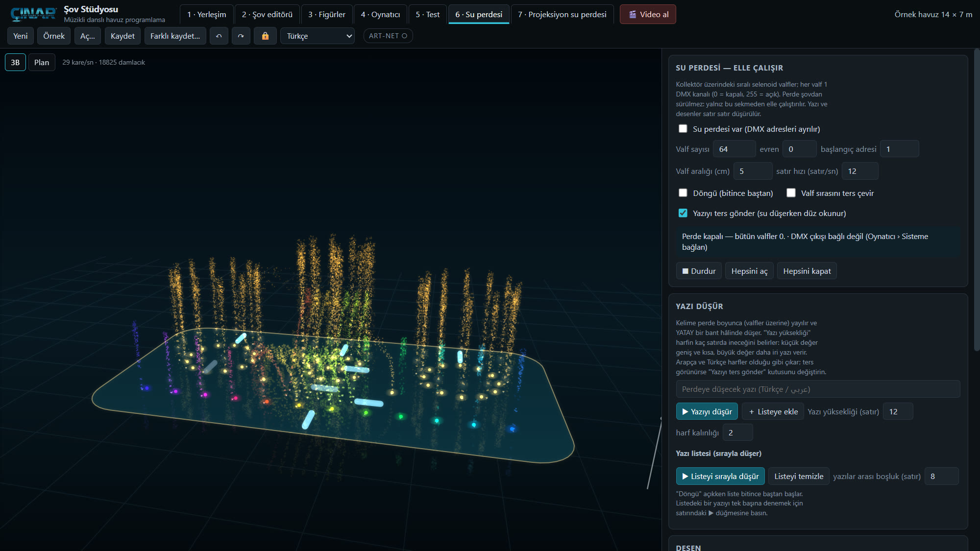The height and width of the screenshot is (551, 980).
Task: Click the başlangıç adresi field
Action: pos(899,149)
